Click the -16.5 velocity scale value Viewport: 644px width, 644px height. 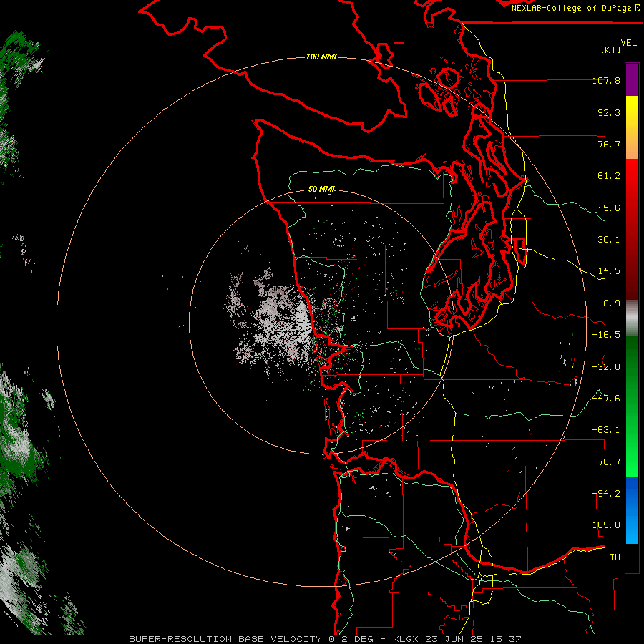coord(606,335)
